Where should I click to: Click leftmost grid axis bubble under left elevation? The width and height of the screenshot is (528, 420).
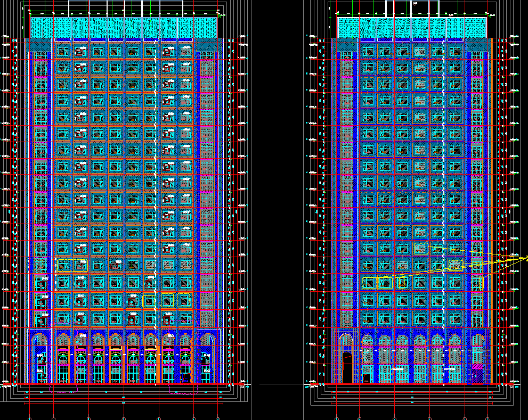click(x=30, y=418)
